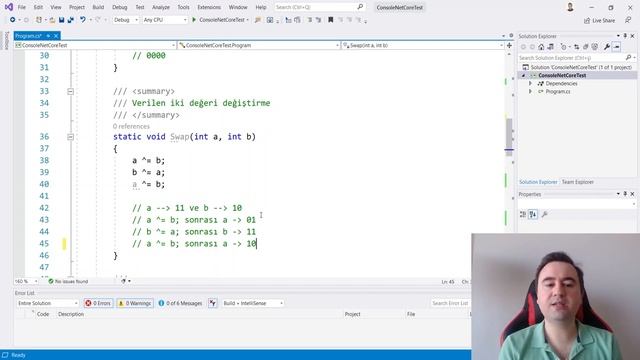Open the Debug menu
This screenshot has height=360, width=640.
tap(120, 7)
